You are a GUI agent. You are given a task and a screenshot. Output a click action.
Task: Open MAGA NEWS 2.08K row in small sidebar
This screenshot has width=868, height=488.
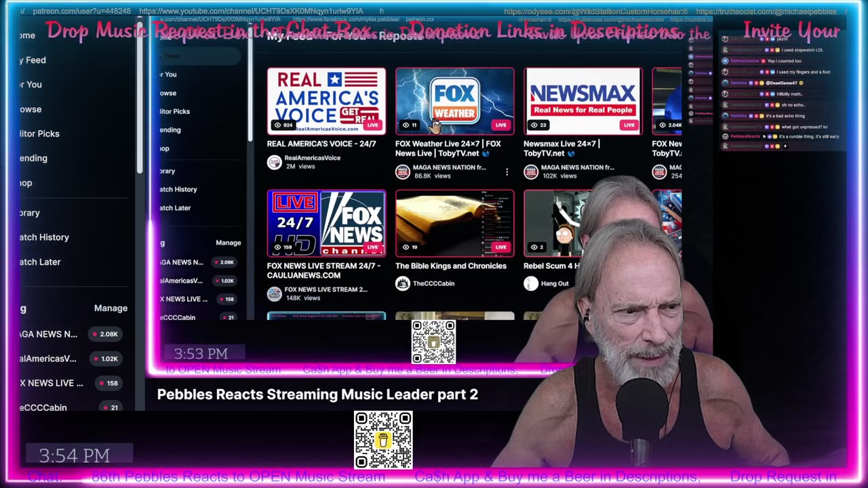click(x=200, y=262)
